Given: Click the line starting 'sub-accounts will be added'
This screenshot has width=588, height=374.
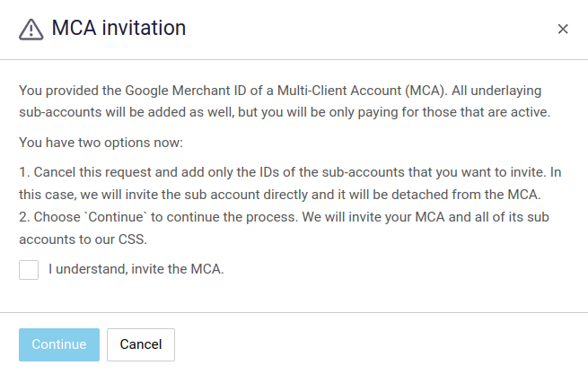Looking at the screenshot, I should 285,112.
